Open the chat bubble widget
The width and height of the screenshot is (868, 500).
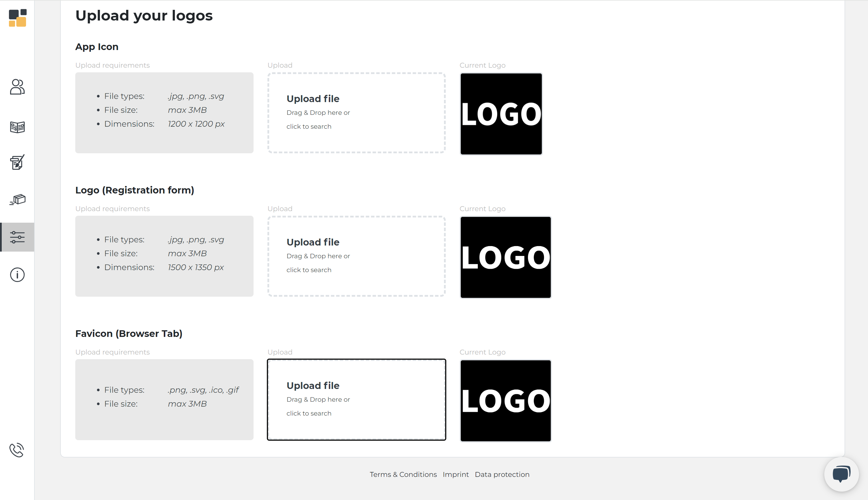pyautogui.click(x=841, y=474)
